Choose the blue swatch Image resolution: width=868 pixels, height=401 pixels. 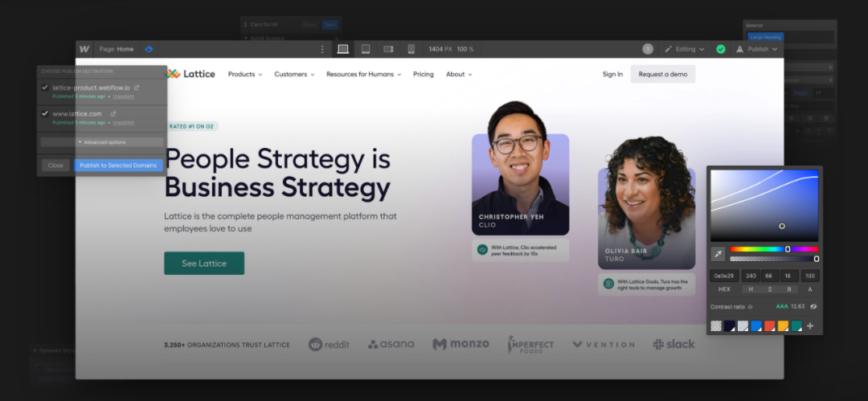(756, 325)
